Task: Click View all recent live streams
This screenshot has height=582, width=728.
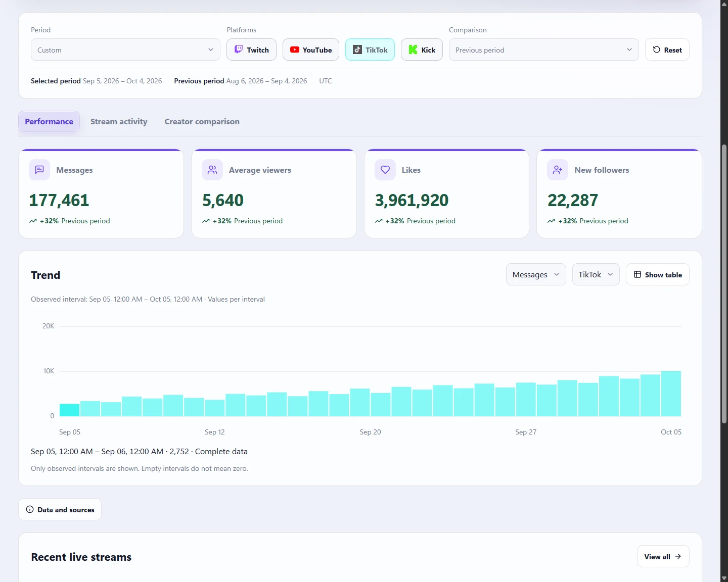Action: (663, 556)
